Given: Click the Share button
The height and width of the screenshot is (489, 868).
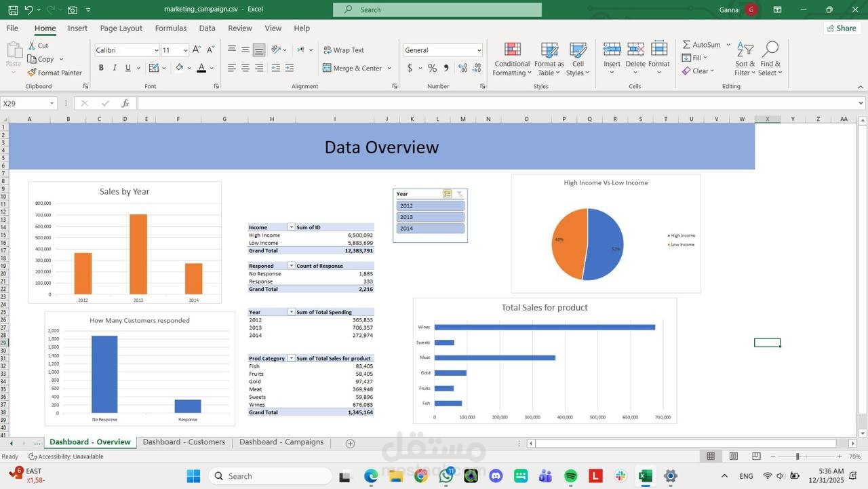Looking at the screenshot, I should pyautogui.click(x=844, y=28).
